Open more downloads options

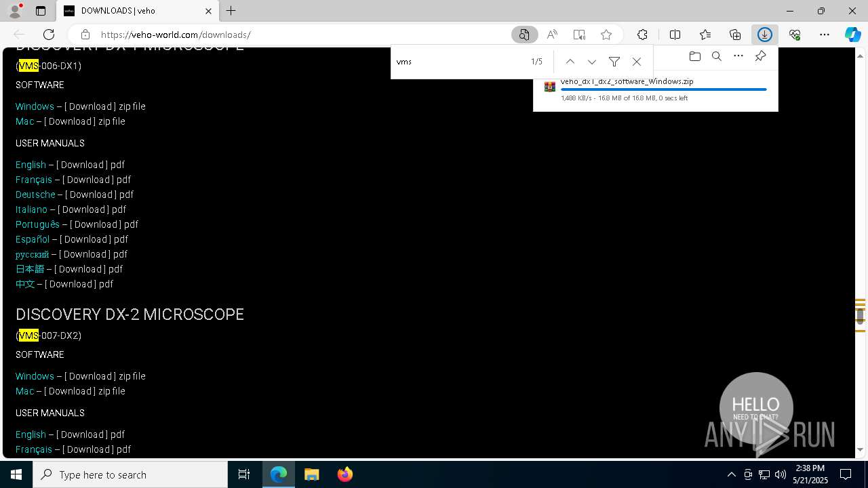coord(738,56)
